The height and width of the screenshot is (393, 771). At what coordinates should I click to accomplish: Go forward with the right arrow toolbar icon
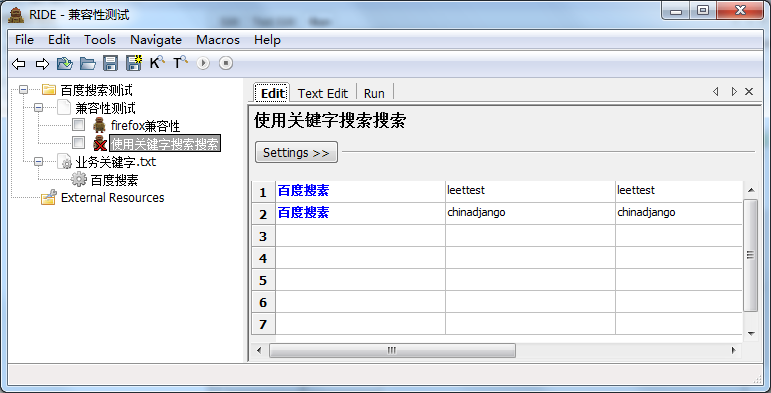[42, 63]
